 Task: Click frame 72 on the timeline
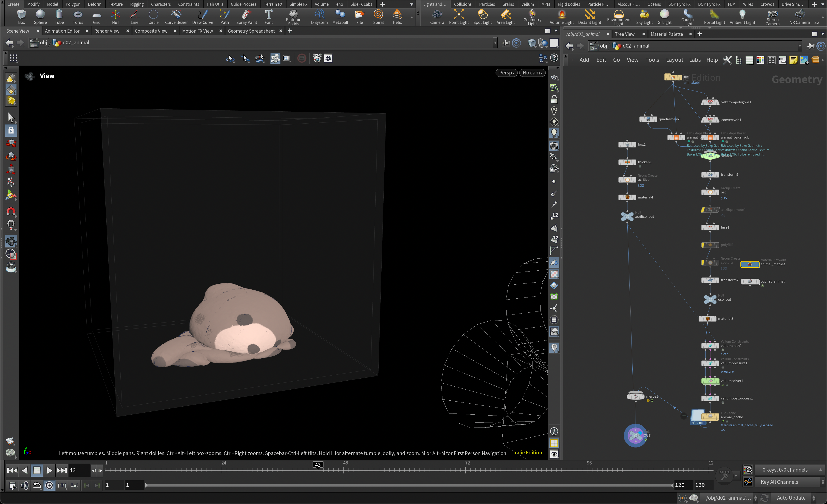click(x=466, y=470)
